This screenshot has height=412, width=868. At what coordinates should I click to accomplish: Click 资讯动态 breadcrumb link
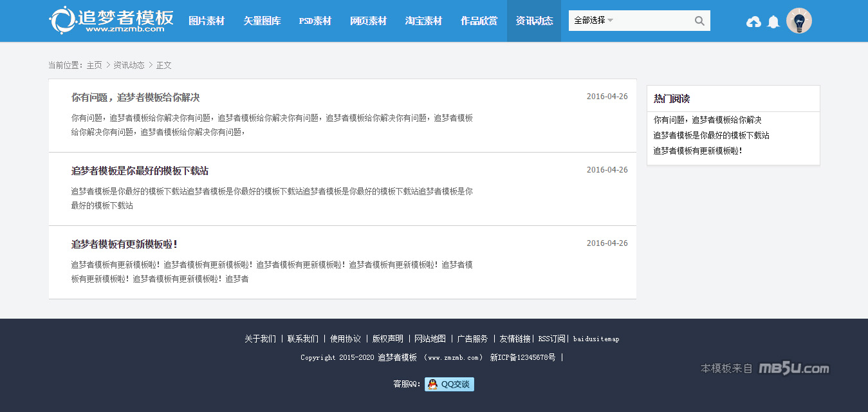tap(129, 65)
